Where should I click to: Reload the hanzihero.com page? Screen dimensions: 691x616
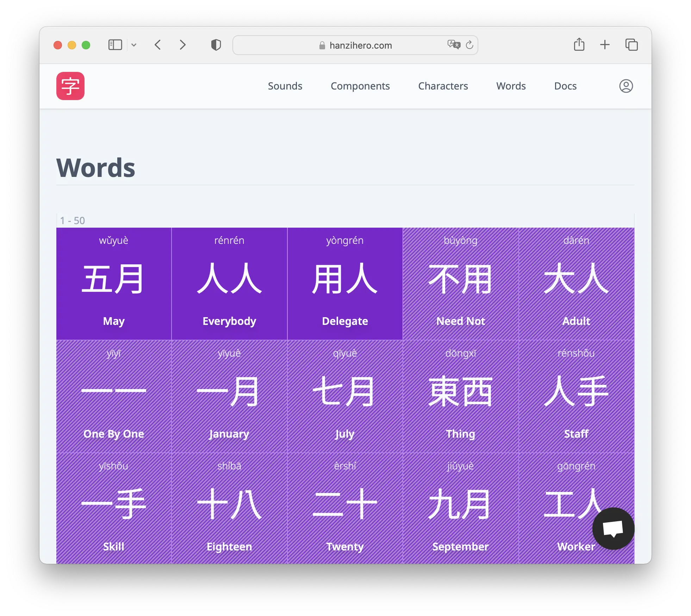[469, 45]
